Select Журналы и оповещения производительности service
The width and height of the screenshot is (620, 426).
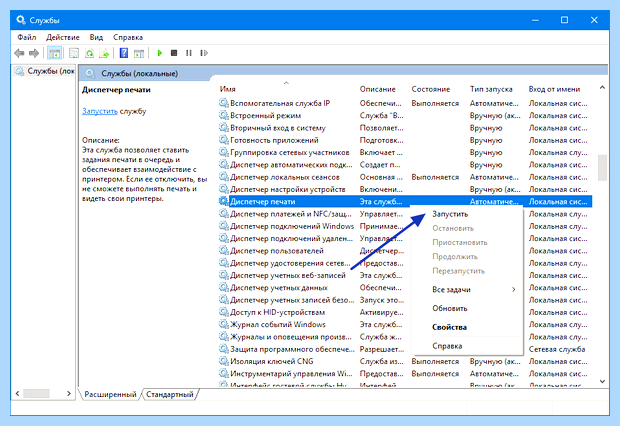click(x=291, y=337)
